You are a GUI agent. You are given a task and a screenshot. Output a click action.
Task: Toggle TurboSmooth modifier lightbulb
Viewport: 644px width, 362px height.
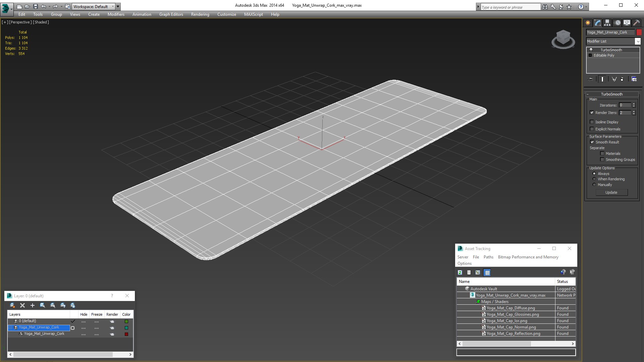coord(591,50)
